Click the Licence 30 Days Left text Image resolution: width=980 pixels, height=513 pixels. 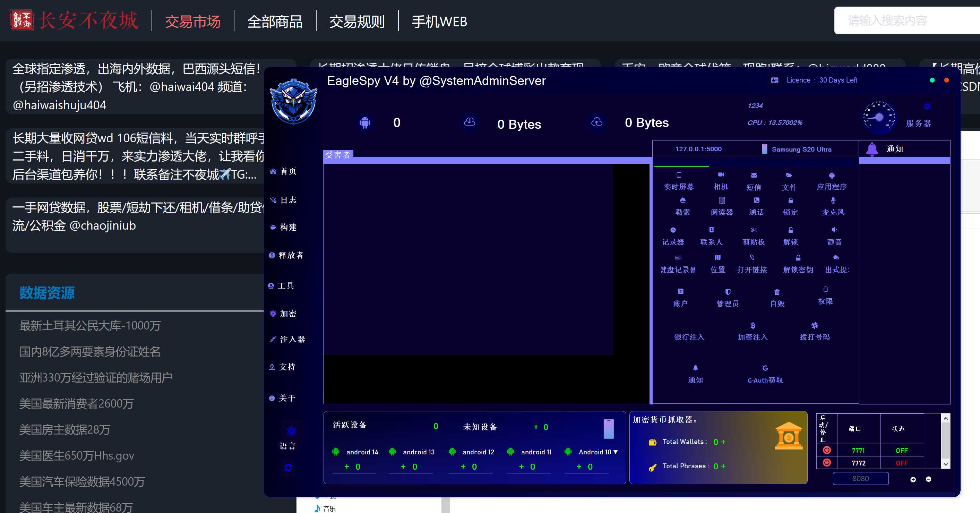point(822,80)
